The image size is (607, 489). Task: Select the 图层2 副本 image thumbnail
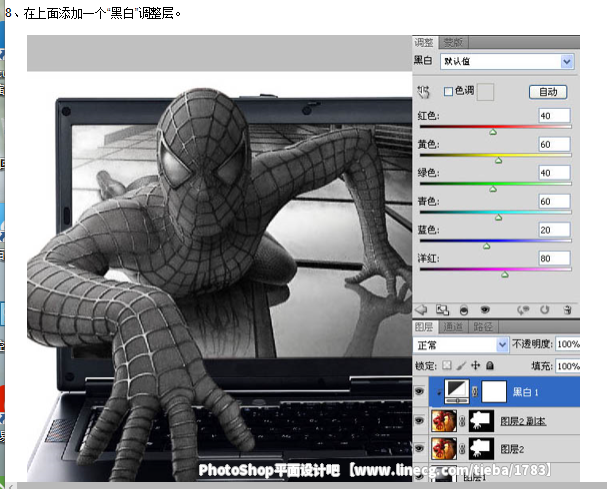pyautogui.click(x=444, y=420)
